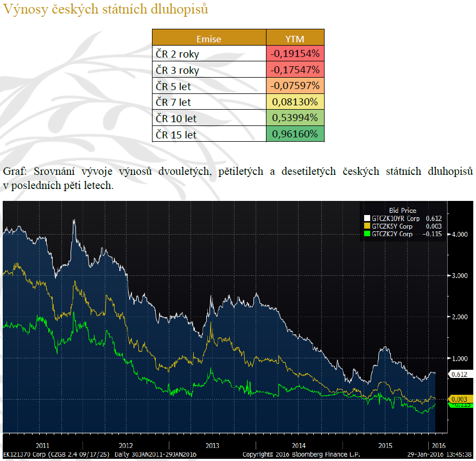Screen dimensions: 476x461
Task: Click the 2013 year marker on the axis
Action: point(212,445)
